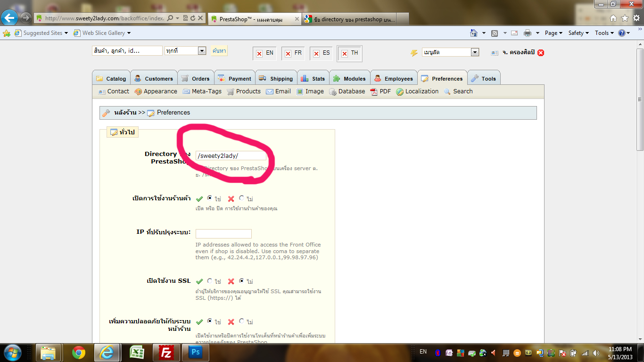Open the Stats tab
Viewport: 644px width, 362px height.
pos(313,78)
